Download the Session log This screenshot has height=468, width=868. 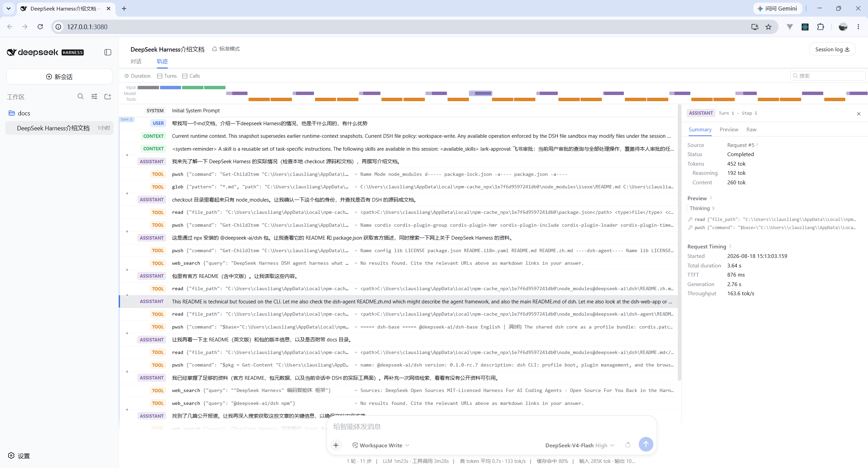[832, 49]
